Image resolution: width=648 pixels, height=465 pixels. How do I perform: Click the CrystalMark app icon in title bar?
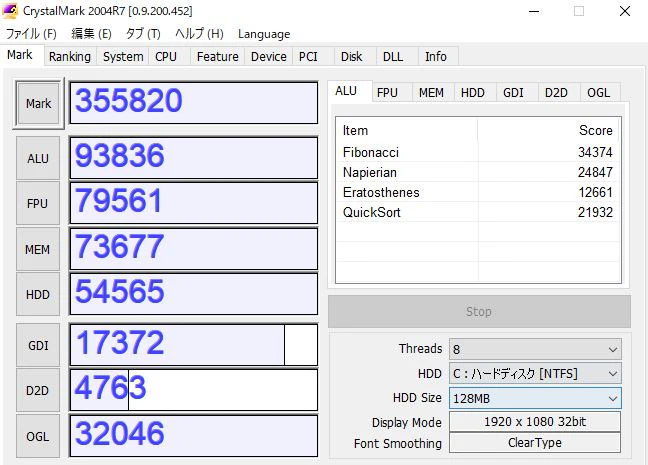[10, 11]
